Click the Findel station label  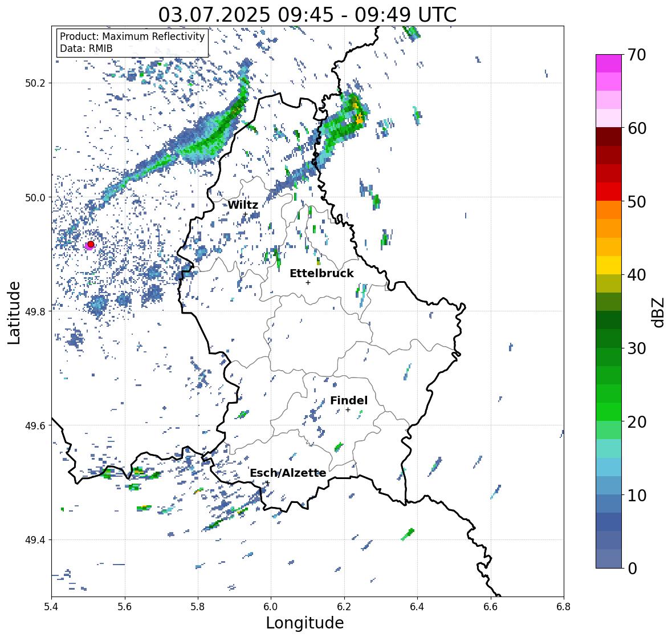[349, 400]
